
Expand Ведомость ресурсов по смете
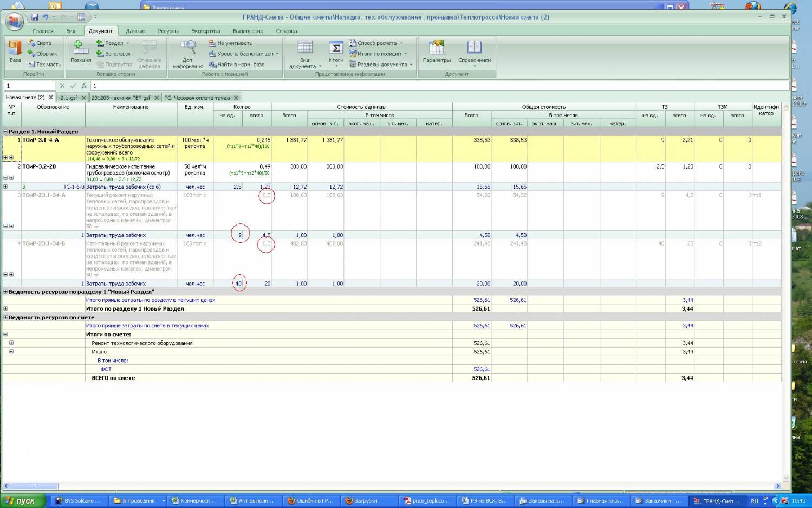[6, 318]
